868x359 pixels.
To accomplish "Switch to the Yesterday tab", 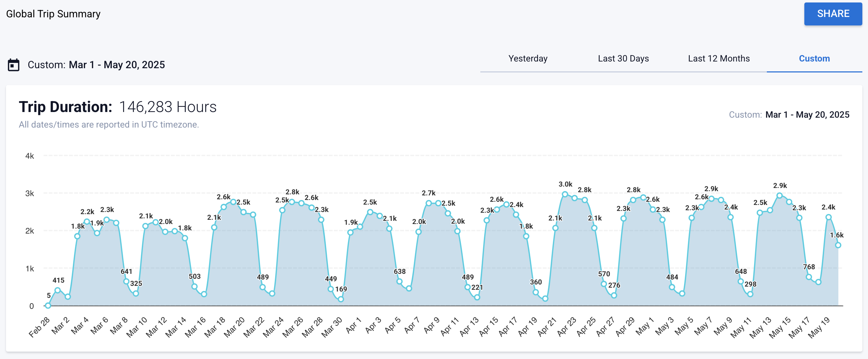I will click(527, 59).
